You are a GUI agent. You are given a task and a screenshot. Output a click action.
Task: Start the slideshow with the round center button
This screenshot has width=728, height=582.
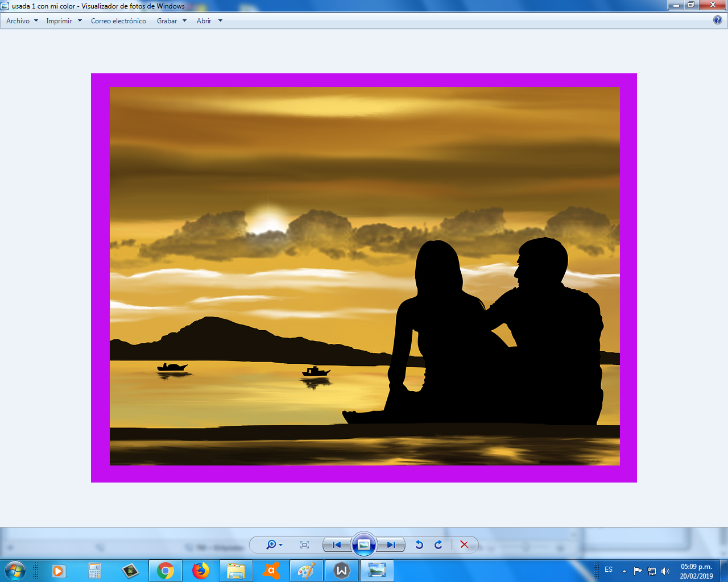click(364, 544)
